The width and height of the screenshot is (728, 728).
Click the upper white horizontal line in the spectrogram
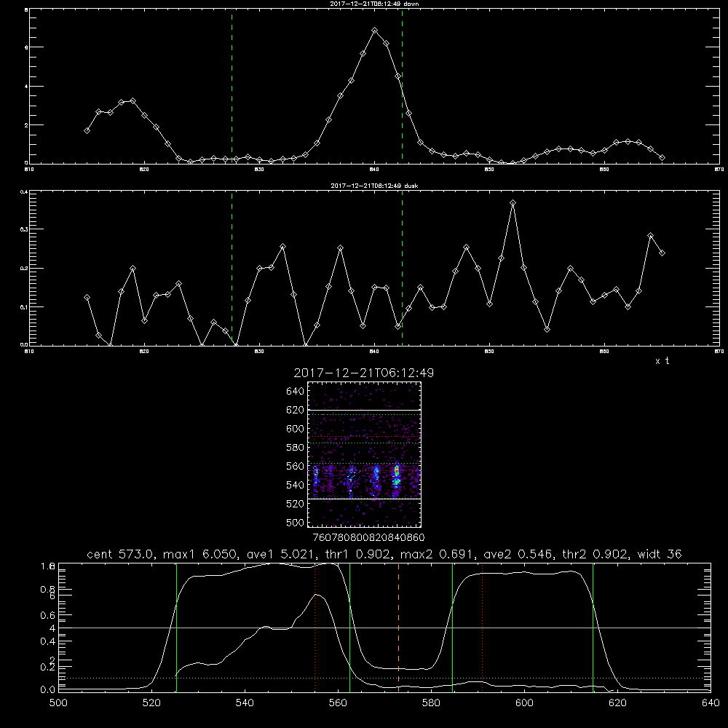click(364, 410)
